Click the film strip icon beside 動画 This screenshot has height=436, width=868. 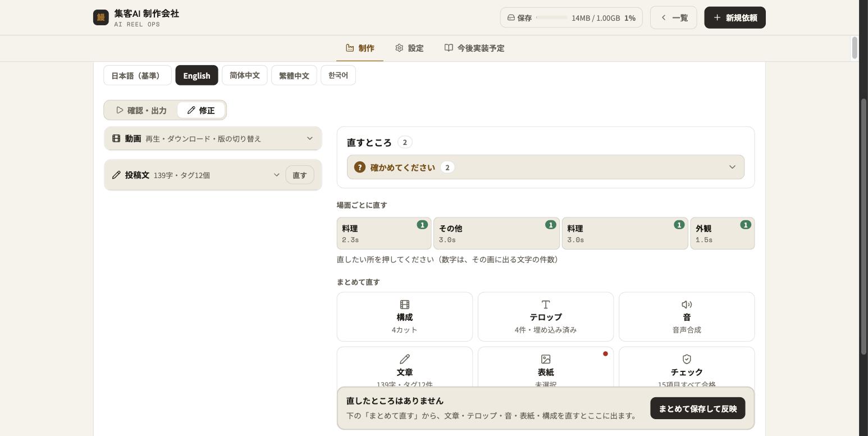[116, 138]
